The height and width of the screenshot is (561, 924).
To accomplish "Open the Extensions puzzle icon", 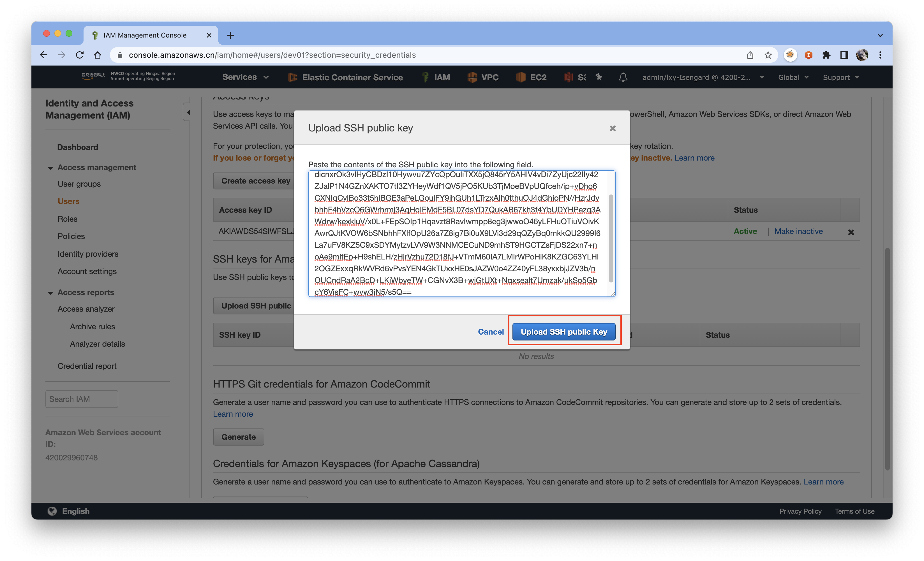I will coord(826,55).
